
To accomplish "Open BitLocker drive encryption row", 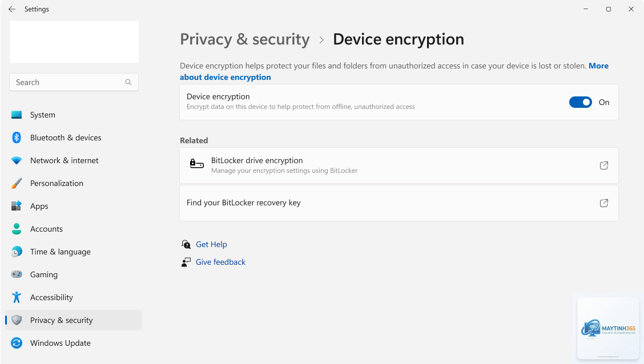I will point(399,165).
